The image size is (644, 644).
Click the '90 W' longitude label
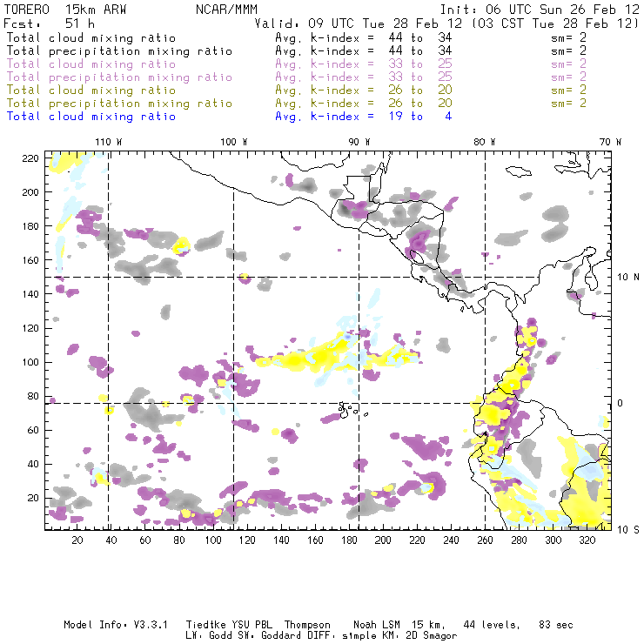[359, 142]
